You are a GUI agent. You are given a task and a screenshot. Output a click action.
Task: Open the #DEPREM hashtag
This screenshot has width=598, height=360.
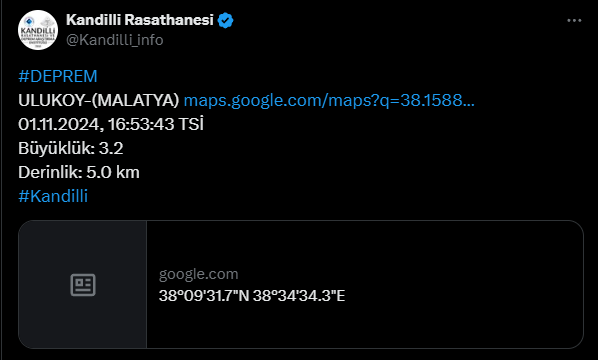[x=58, y=76]
